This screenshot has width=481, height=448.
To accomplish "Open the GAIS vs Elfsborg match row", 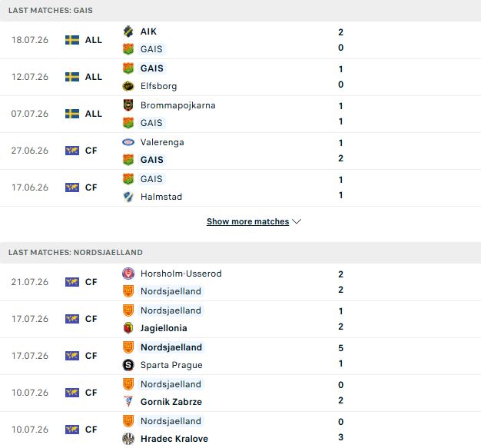I will coord(240,77).
